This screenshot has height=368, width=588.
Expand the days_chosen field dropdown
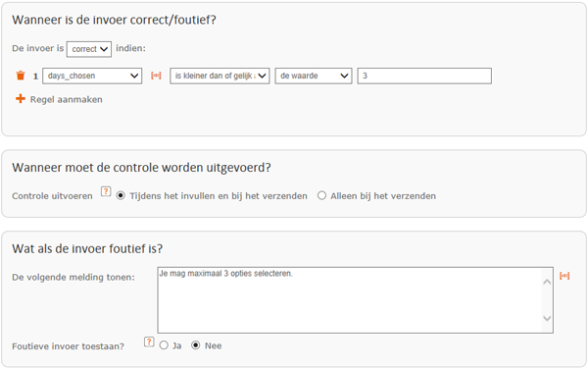click(92, 76)
